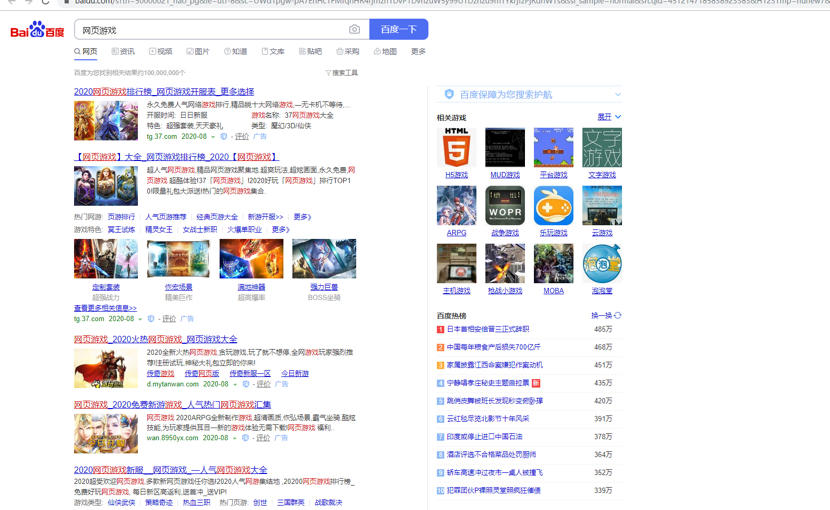Switch to the 知道 tab
The image size is (830, 510).
(x=236, y=51)
